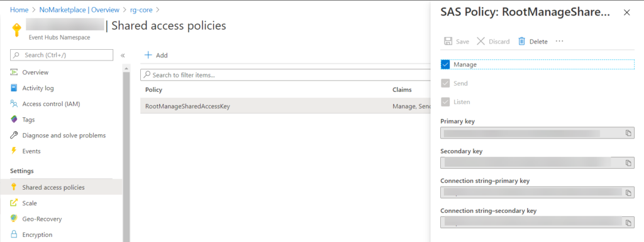
Task: Click the Events lightning bolt icon
Action: point(14,151)
